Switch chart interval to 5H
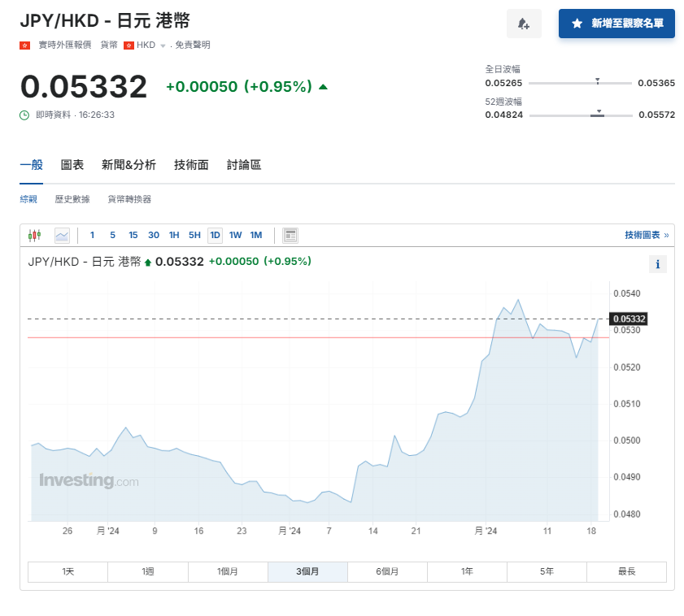 click(194, 236)
